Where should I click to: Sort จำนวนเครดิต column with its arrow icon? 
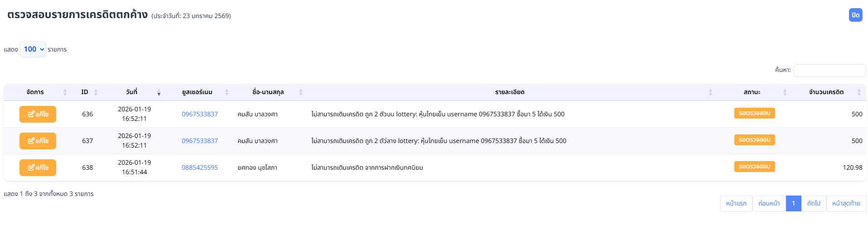pos(858,92)
